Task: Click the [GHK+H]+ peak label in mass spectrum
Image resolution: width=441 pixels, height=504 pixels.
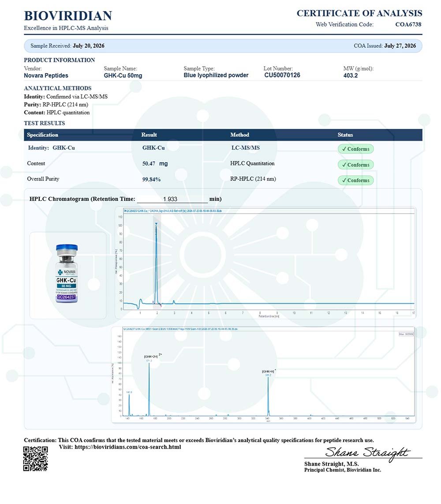Action: click(269, 371)
